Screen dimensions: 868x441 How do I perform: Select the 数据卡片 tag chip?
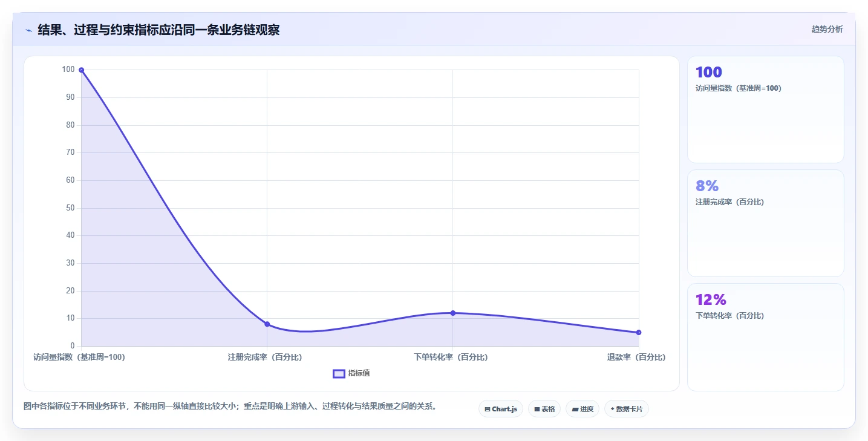point(626,409)
